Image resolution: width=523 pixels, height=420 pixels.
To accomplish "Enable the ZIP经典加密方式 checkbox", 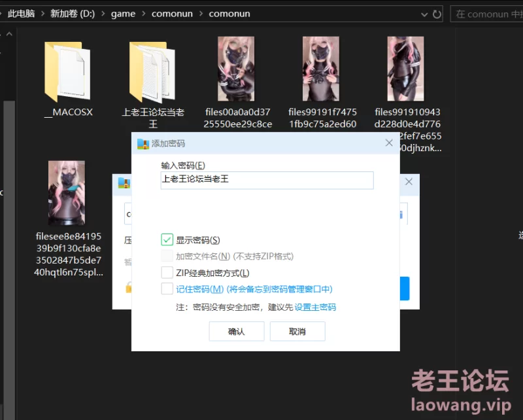I will click(167, 272).
